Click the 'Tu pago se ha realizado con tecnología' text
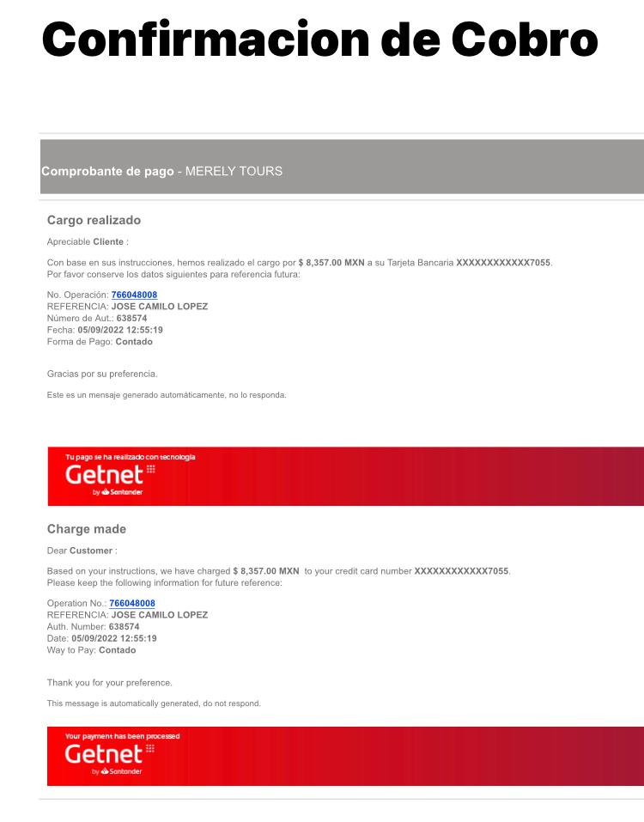This screenshot has width=644, height=822. coord(131,457)
